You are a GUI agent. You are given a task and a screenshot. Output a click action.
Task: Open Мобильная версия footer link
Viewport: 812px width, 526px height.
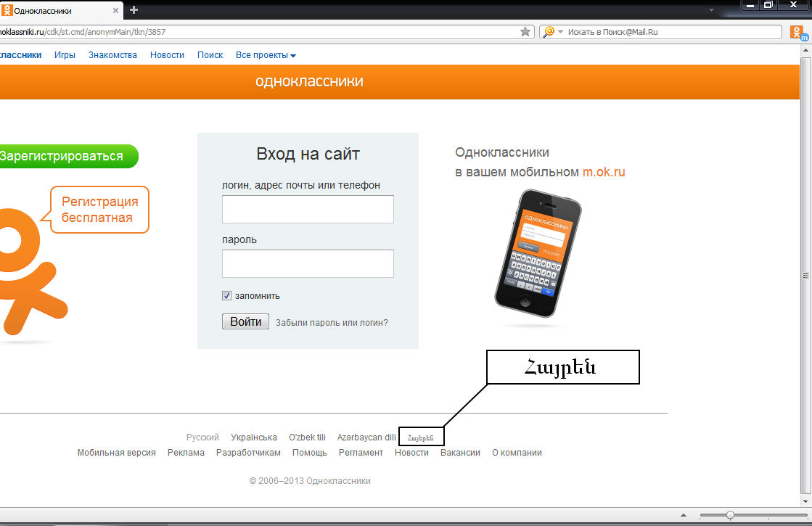point(117,453)
